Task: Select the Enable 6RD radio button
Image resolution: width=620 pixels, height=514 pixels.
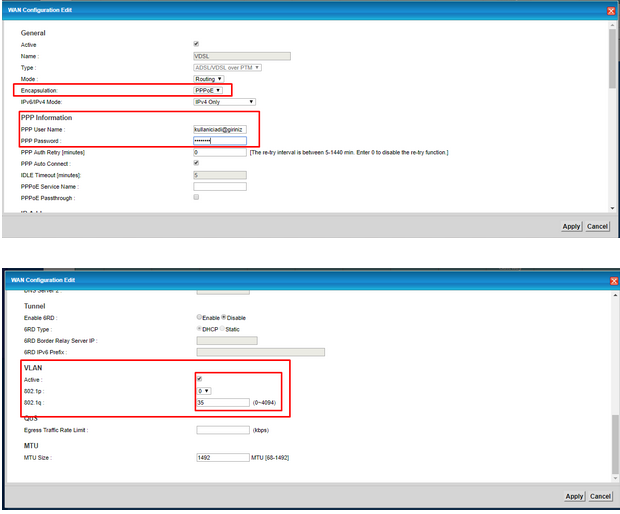Action: point(199,317)
